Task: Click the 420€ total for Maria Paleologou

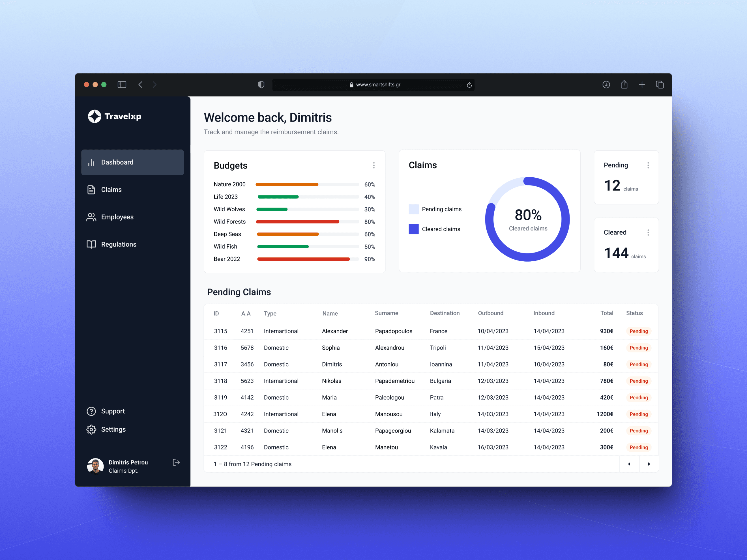Action: 607,398
